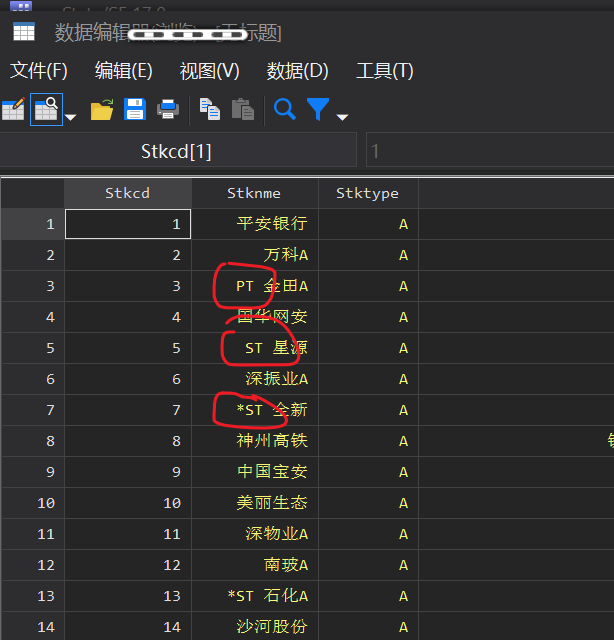Click the blue filter funnel icon
The image size is (614, 640).
click(318, 109)
